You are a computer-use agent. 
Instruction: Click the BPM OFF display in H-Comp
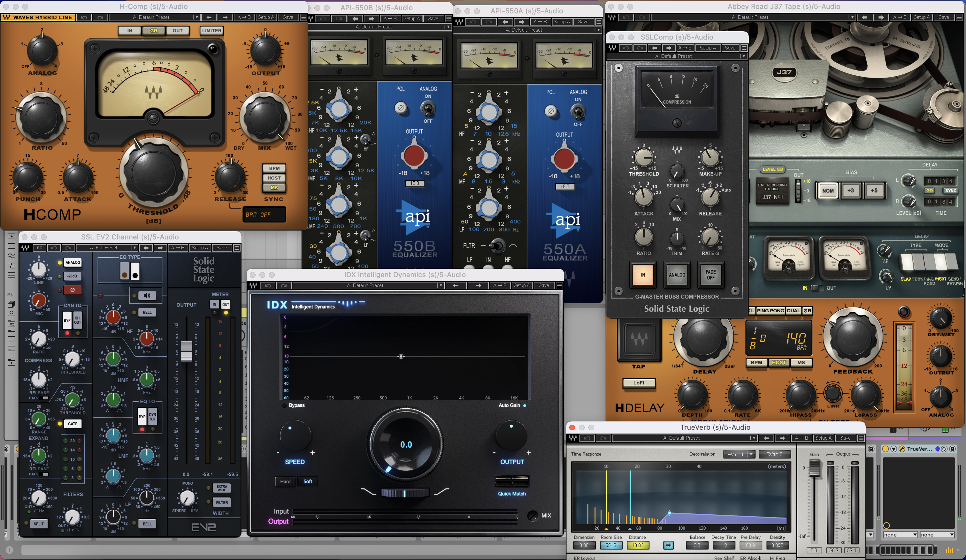tap(264, 215)
